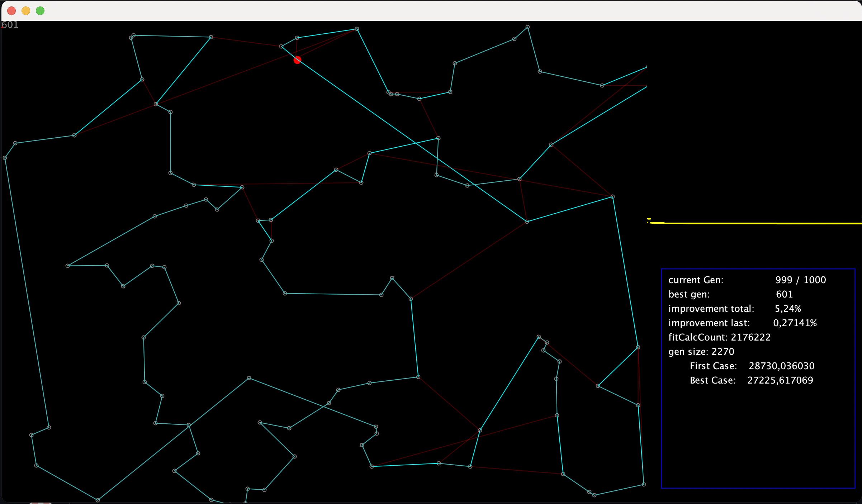The width and height of the screenshot is (862, 504).
Task: Click the 601 counter in top-left corner
Action: (10, 25)
